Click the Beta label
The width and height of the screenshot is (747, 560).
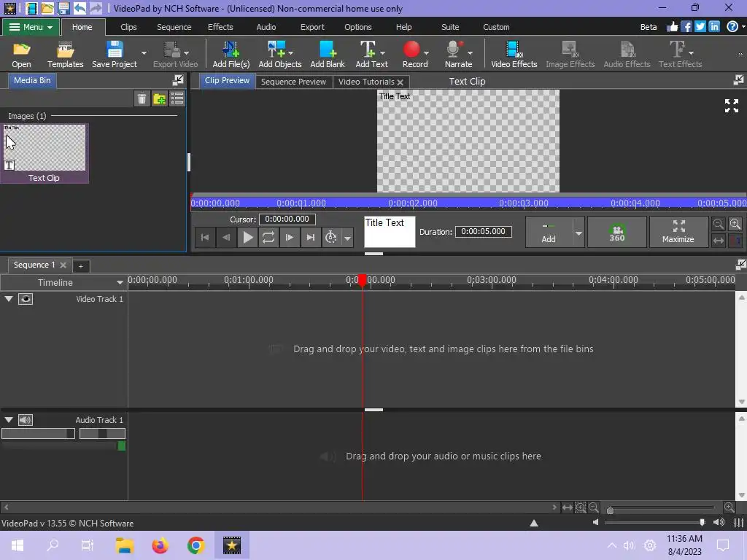tap(649, 27)
